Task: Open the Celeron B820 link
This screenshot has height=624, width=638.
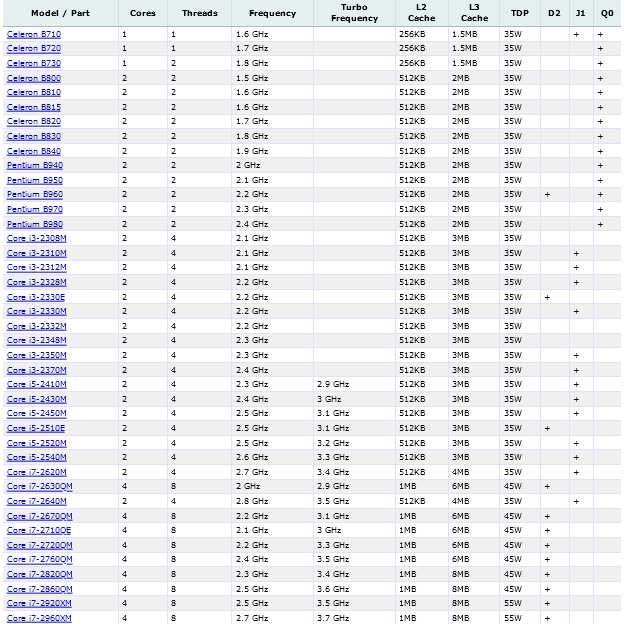Action: coord(34,121)
